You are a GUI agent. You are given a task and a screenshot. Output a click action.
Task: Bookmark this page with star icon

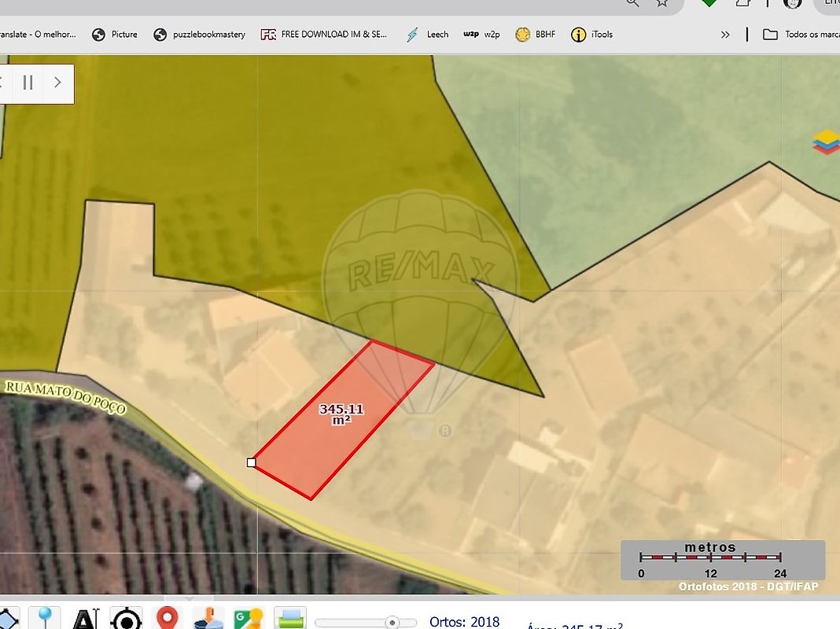coord(663,2)
